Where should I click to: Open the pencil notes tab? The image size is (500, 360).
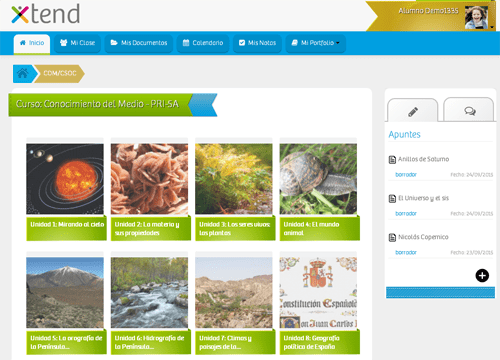(413, 111)
